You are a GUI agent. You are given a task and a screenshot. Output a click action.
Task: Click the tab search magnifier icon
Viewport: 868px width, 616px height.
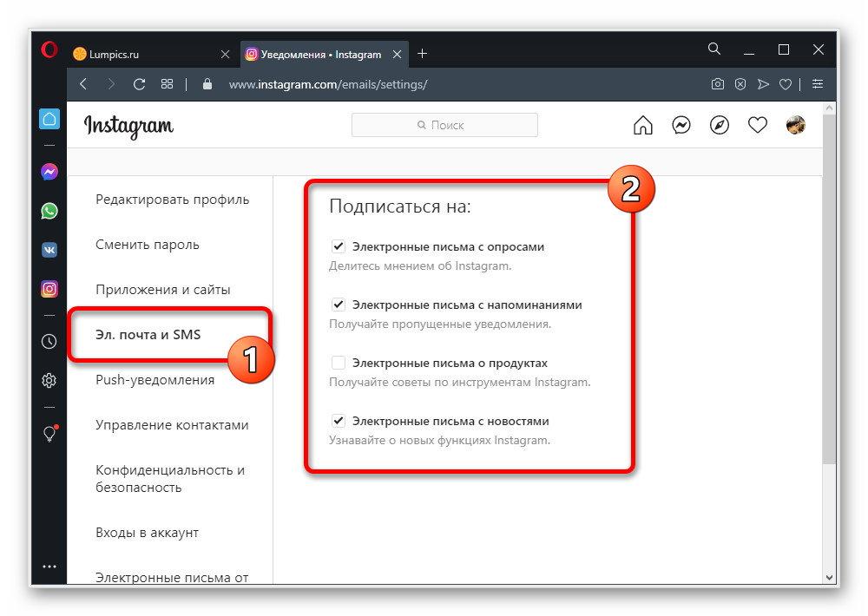point(714,49)
